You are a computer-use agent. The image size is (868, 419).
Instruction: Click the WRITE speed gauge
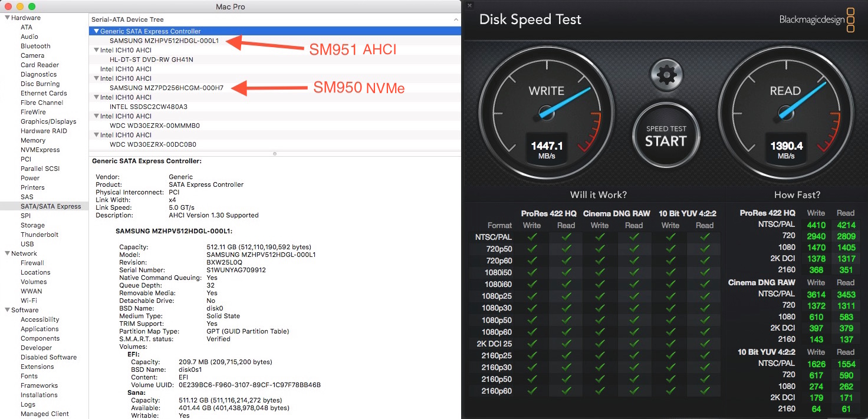(546, 113)
